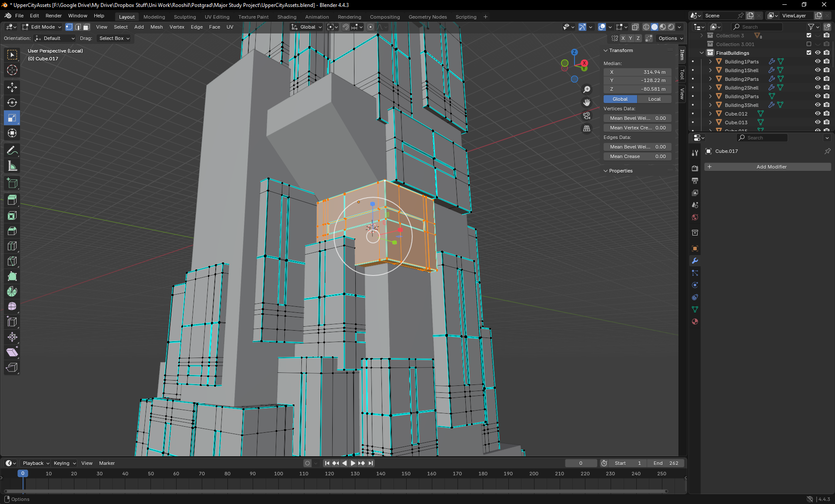This screenshot has width=835, height=504.
Task: Open the Sculpting workspace tab
Action: (185, 17)
